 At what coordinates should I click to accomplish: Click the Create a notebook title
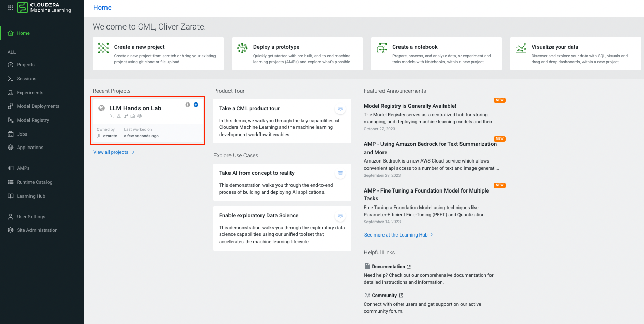[415, 47]
